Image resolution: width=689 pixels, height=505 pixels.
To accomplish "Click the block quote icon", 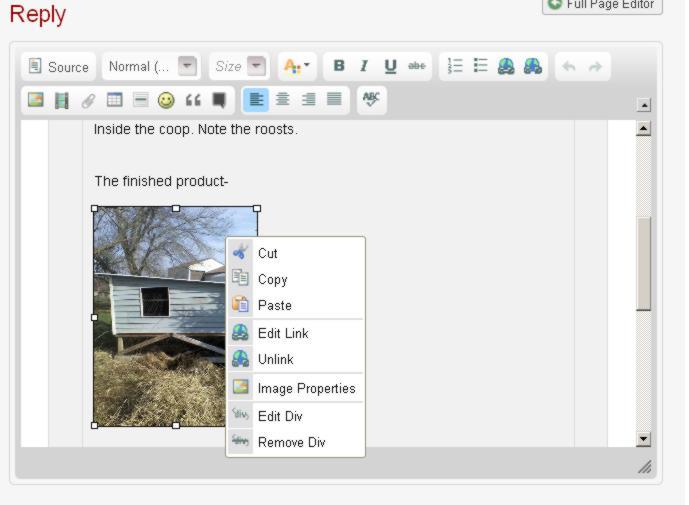I will (x=192, y=100).
